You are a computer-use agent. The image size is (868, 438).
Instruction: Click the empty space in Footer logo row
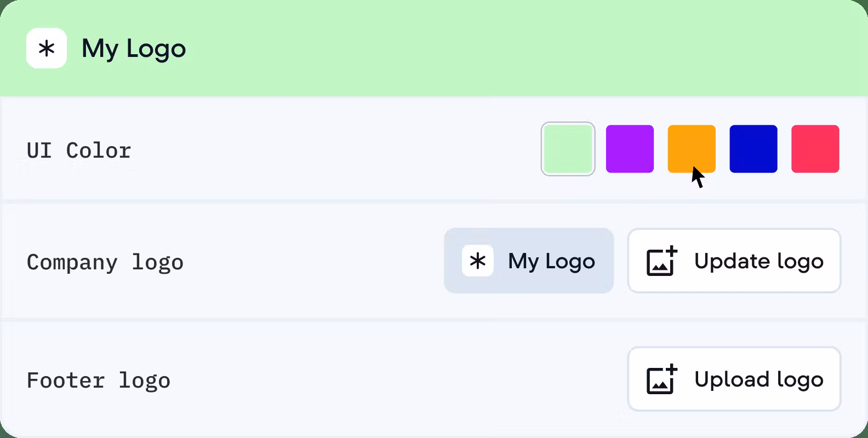[384, 381]
